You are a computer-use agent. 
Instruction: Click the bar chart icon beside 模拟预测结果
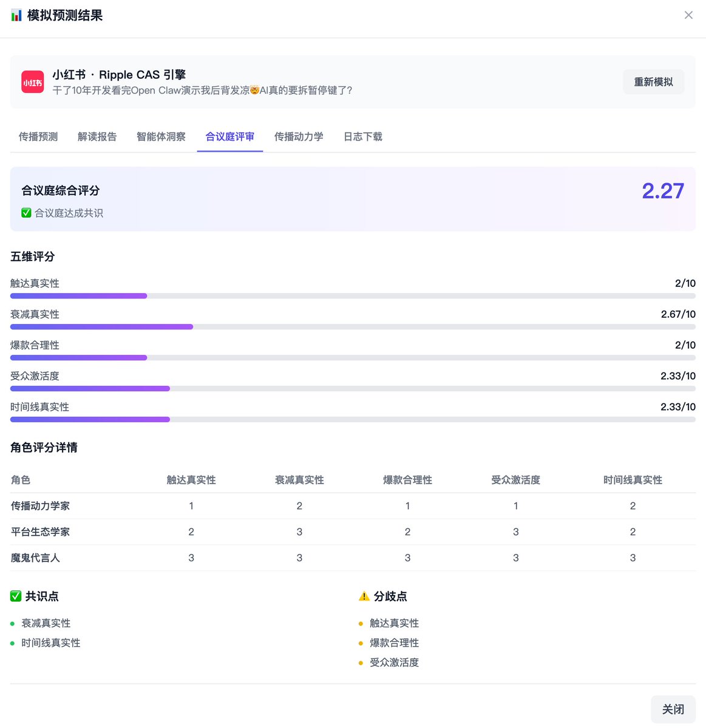pos(16,16)
